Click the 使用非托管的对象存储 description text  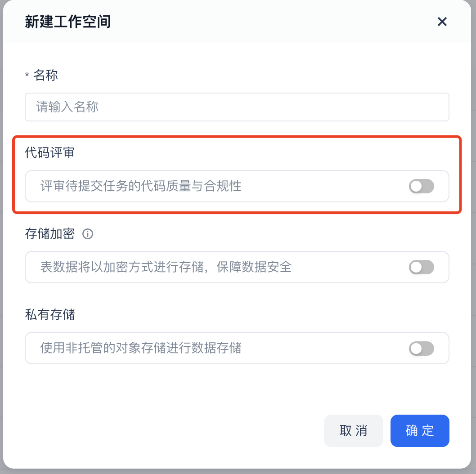[x=103, y=348]
